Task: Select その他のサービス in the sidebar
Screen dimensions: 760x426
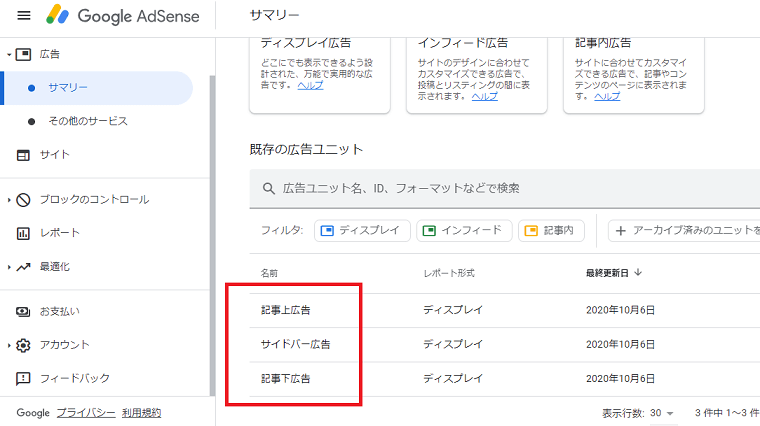Action: (x=88, y=121)
